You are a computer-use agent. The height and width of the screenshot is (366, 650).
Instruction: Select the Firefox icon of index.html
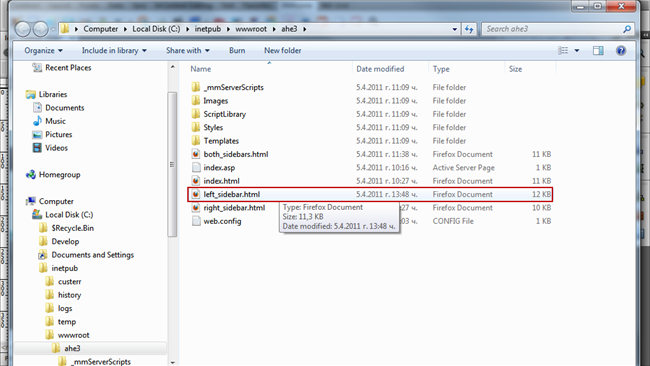point(196,181)
